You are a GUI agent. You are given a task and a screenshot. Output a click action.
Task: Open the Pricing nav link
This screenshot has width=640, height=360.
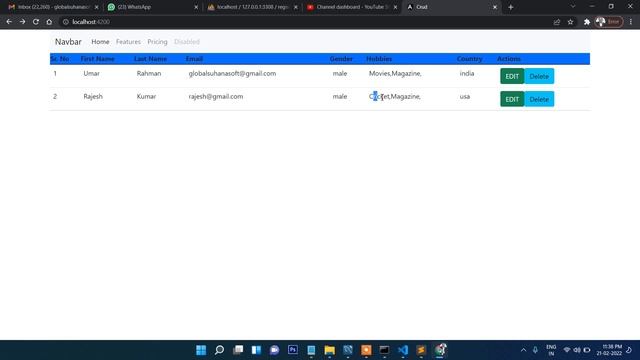pyautogui.click(x=157, y=42)
